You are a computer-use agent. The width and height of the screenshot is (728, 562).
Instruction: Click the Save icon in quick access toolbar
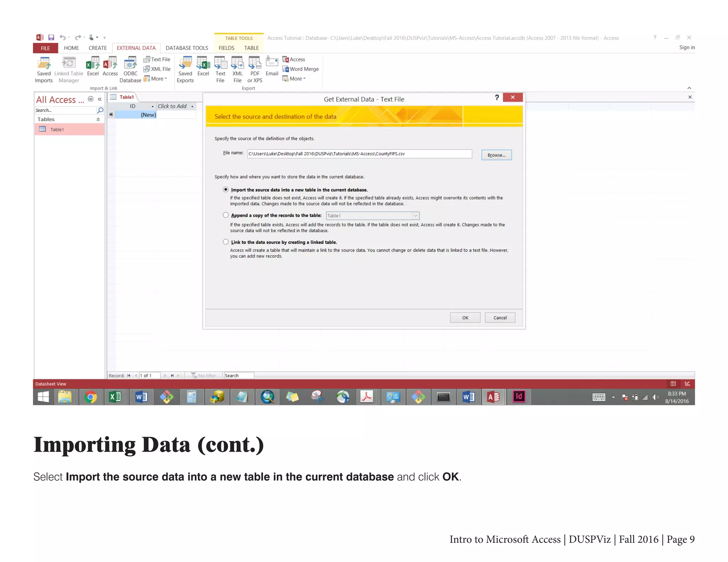pos(51,37)
